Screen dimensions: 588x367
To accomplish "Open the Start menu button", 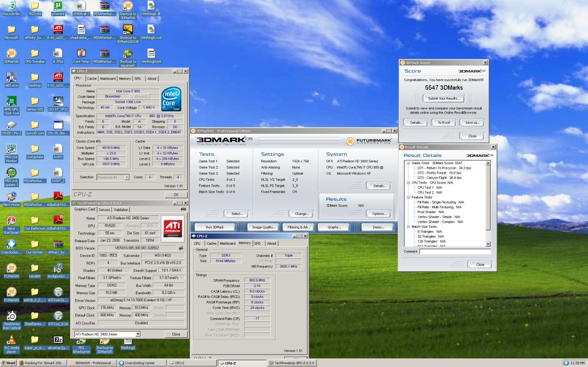I will [8, 363].
